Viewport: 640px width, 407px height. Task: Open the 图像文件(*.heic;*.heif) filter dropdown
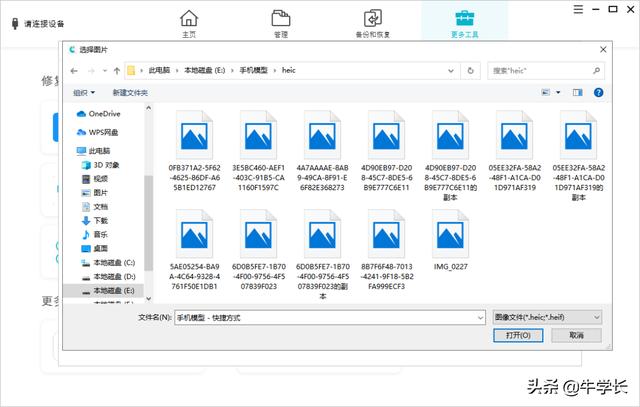click(547, 317)
